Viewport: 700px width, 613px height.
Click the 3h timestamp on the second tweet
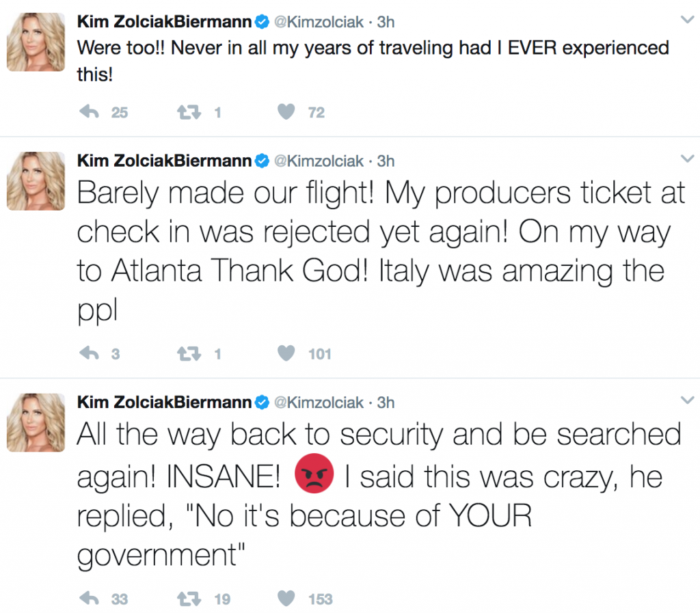(x=385, y=161)
